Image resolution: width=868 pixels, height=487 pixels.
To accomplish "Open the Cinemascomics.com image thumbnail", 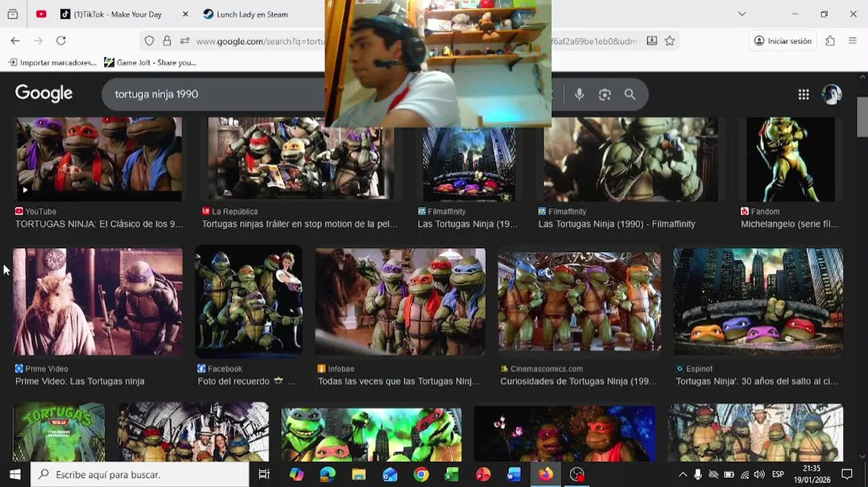I will [x=579, y=302].
